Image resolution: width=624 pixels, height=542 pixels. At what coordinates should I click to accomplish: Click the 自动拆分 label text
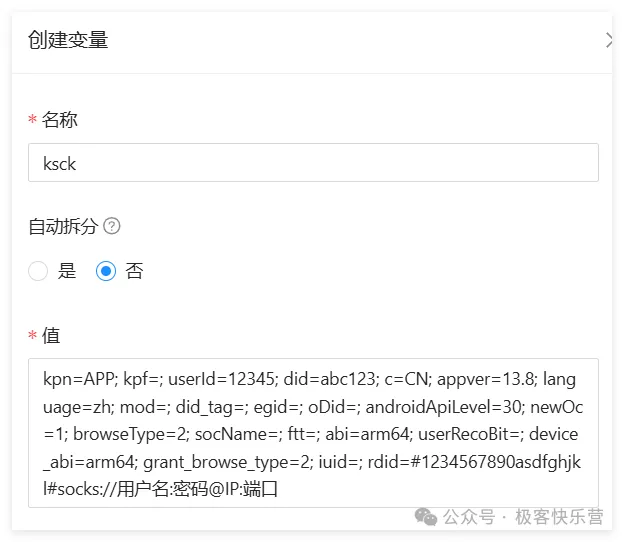[x=63, y=226]
